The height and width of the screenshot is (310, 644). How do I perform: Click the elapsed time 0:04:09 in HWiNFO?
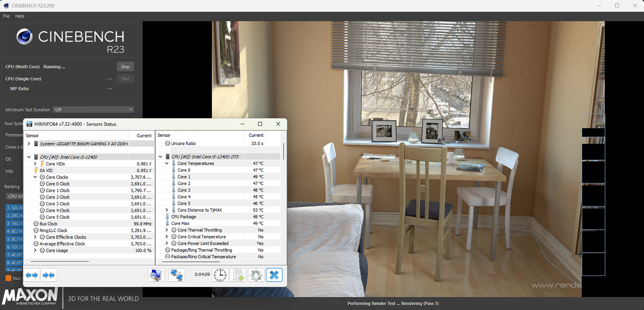(x=202, y=274)
